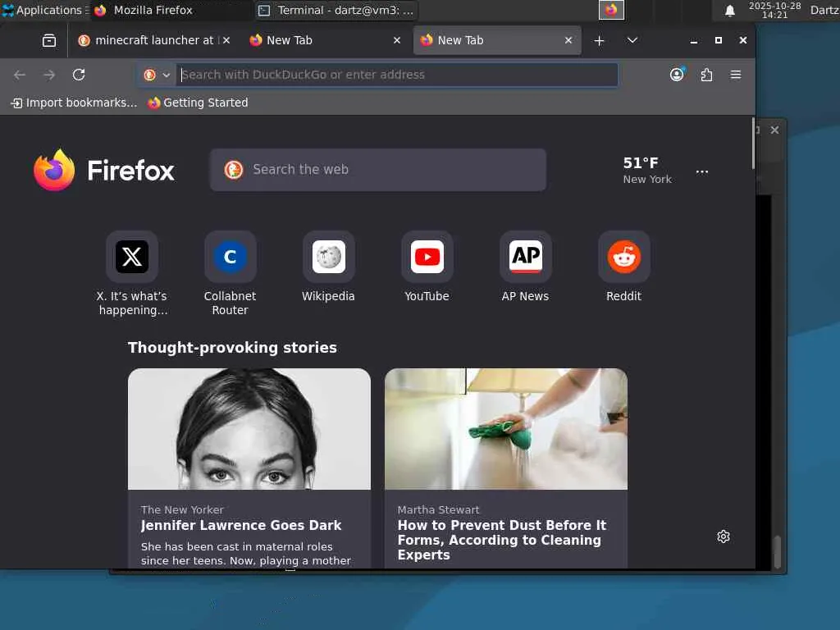The width and height of the screenshot is (840, 630).
Task: Click the Search the web box
Action: pyautogui.click(x=378, y=170)
